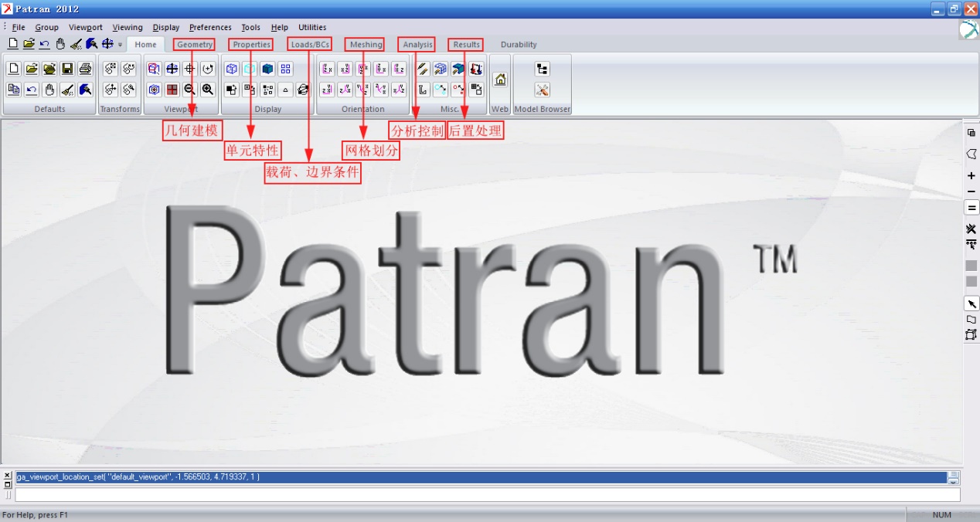The height and width of the screenshot is (522, 980).
Task: Click the Zoom out magnifier in Viewport group
Action: pyautogui.click(x=190, y=90)
